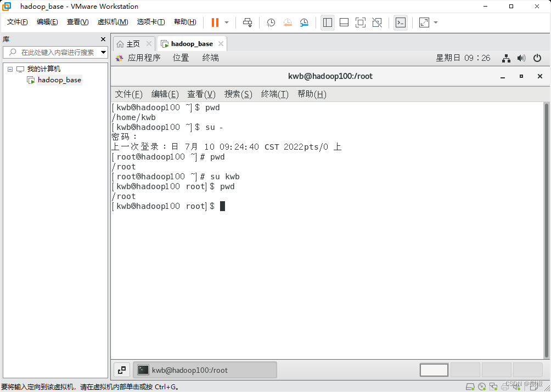Click the 'su kwb' command line text

point(225,177)
